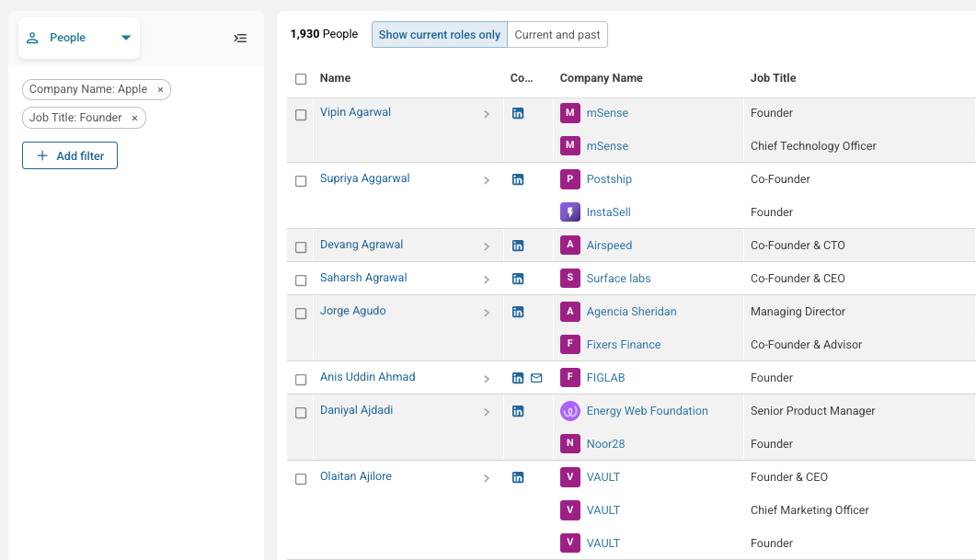Viewport: 976px width, 560px height.
Task: Open the People dropdown arrow
Action: (126, 38)
